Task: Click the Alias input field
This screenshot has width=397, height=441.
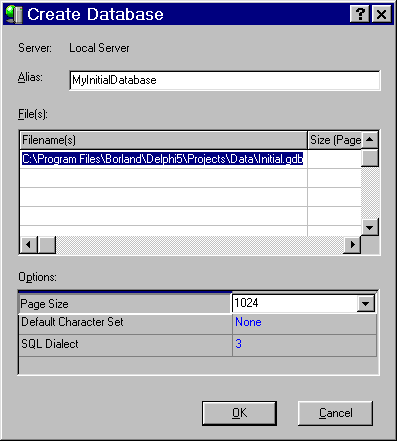Action: click(x=225, y=80)
